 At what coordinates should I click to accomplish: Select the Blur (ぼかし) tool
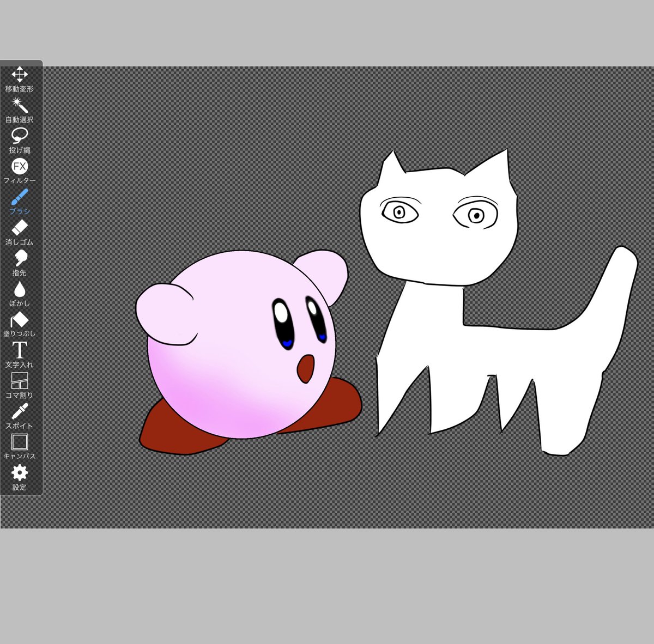pos(20,293)
